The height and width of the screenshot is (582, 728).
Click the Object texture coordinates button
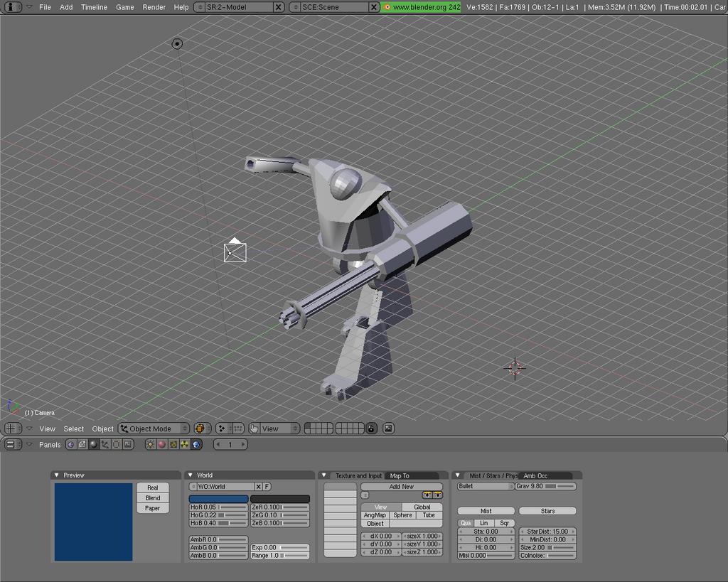pyautogui.click(x=375, y=524)
